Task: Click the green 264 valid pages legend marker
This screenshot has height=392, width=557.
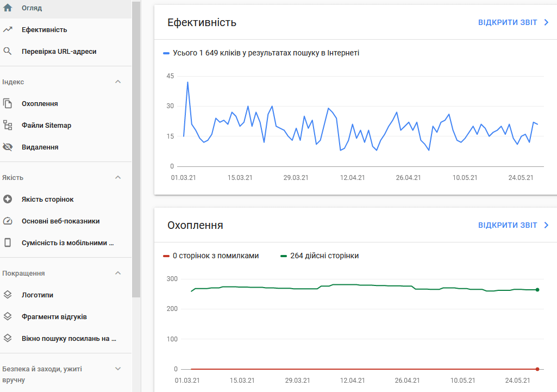Action: [284, 256]
